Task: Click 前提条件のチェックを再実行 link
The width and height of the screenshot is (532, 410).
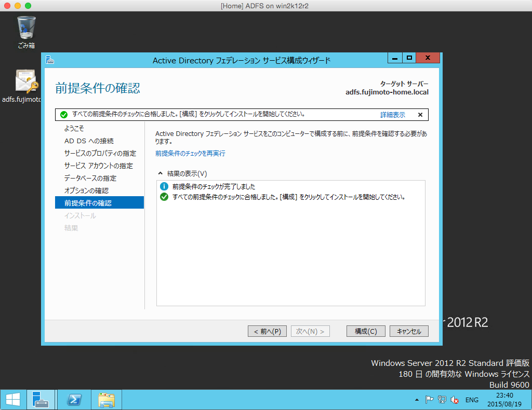Action: pos(190,154)
